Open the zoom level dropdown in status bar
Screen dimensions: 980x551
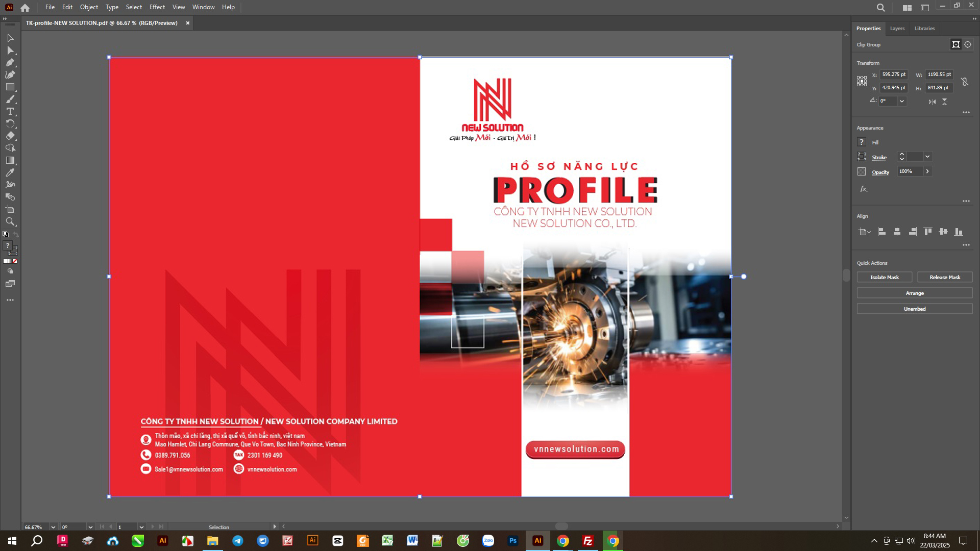point(53,527)
